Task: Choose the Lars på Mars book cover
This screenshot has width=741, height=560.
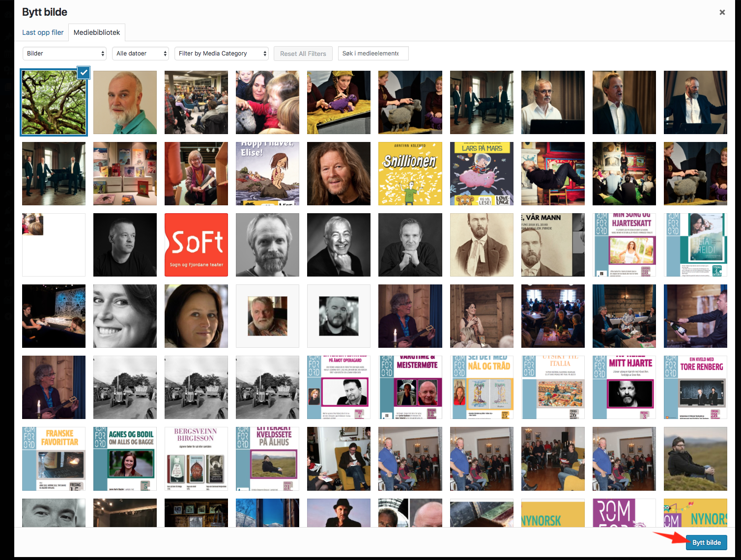Action: coord(482,174)
